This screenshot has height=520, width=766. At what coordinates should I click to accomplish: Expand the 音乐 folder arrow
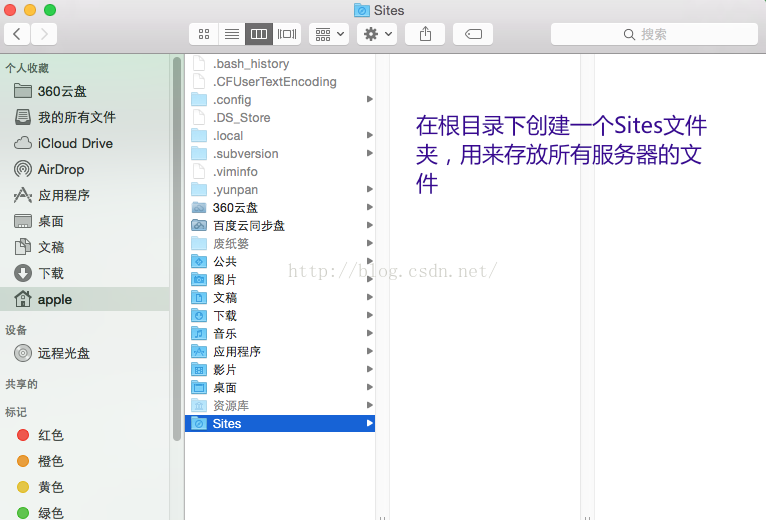pyautogui.click(x=370, y=333)
